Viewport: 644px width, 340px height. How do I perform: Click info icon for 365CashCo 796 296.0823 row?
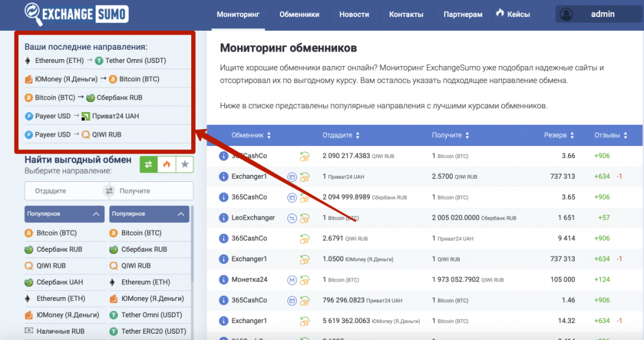223,300
